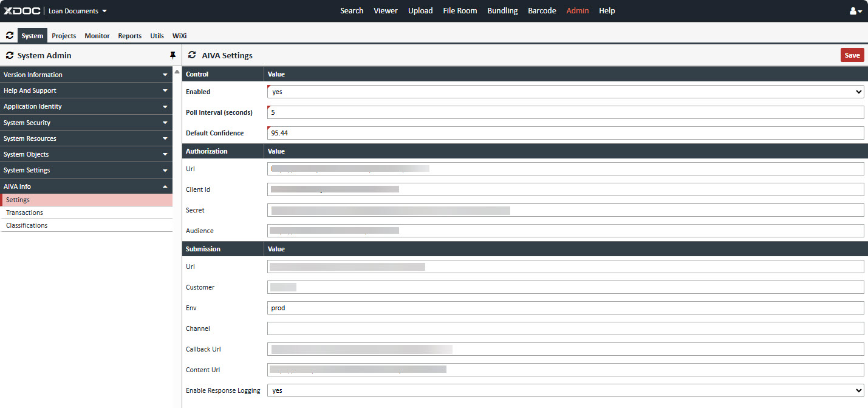The height and width of the screenshot is (408, 868).
Task: Collapse the AIVA Info section
Action: [x=86, y=186]
